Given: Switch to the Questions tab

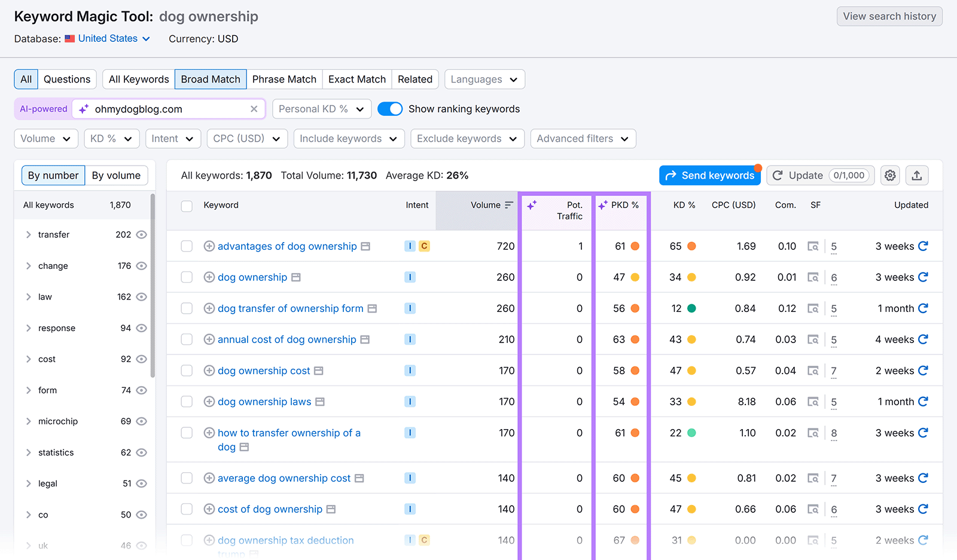Looking at the screenshot, I should pyautogui.click(x=67, y=79).
